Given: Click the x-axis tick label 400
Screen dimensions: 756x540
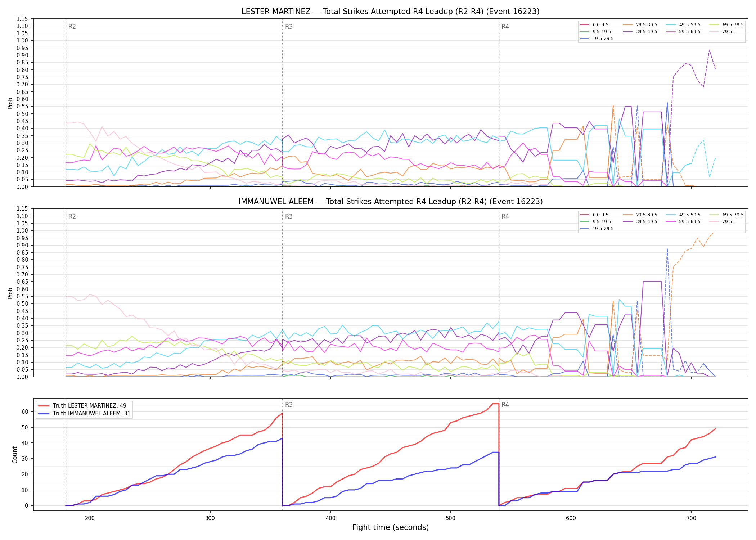Looking at the screenshot, I should coord(330,518).
